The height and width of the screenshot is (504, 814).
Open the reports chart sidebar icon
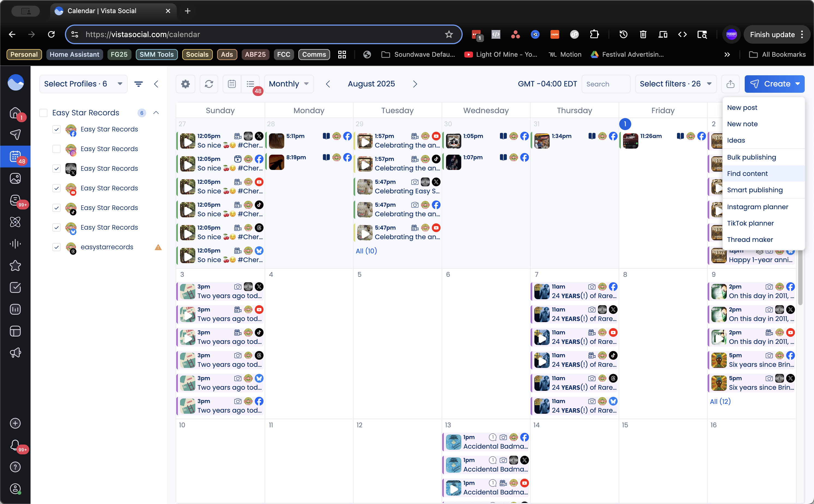(15, 309)
